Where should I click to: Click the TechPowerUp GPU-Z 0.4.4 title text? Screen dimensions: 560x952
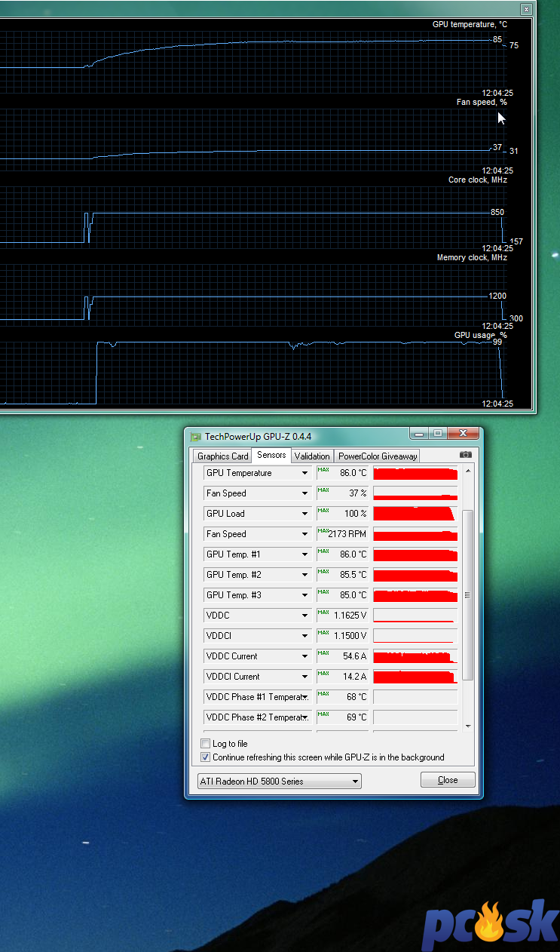pos(258,437)
